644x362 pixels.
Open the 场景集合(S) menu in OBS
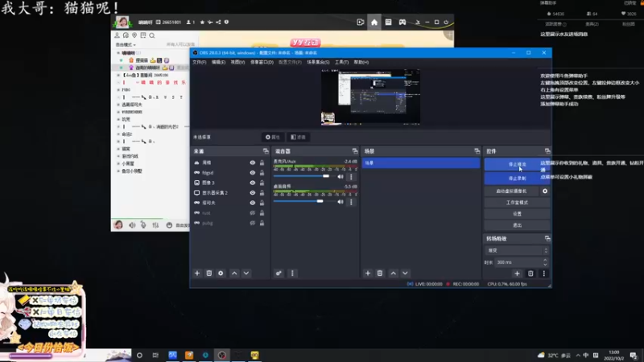[318, 63]
